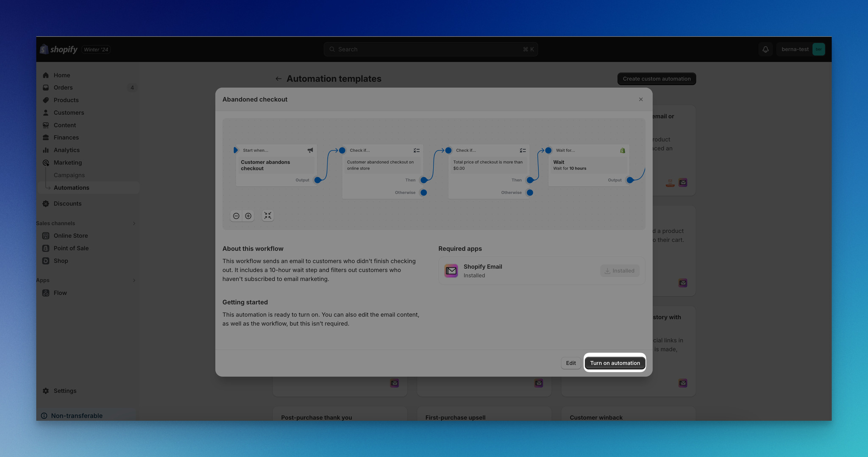Open the Flow app

89,293
